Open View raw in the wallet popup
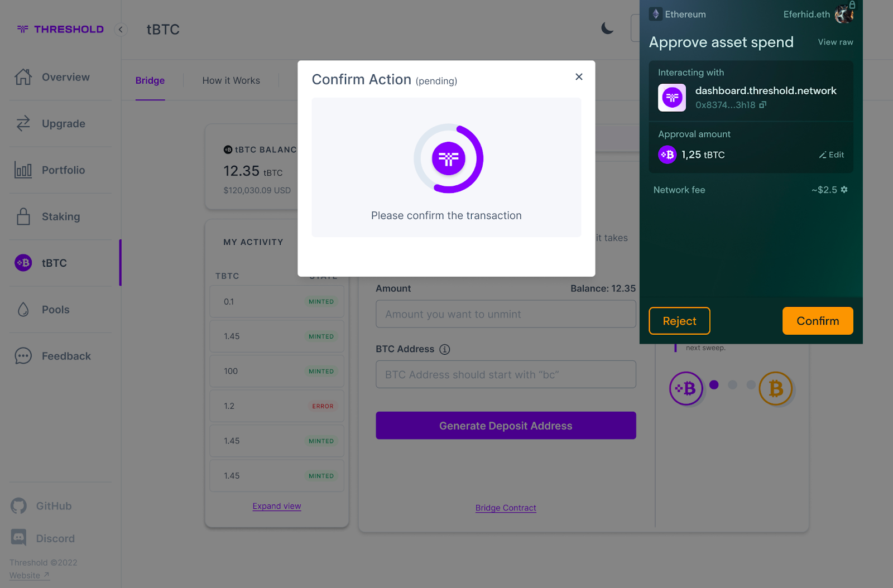The image size is (893, 588). click(x=836, y=42)
